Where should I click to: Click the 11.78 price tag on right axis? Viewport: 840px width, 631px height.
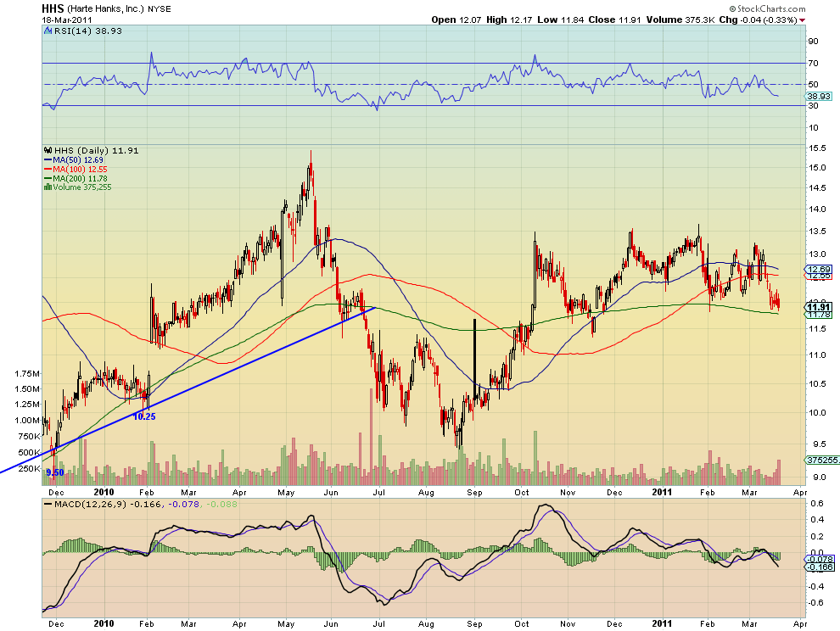coord(819,315)
